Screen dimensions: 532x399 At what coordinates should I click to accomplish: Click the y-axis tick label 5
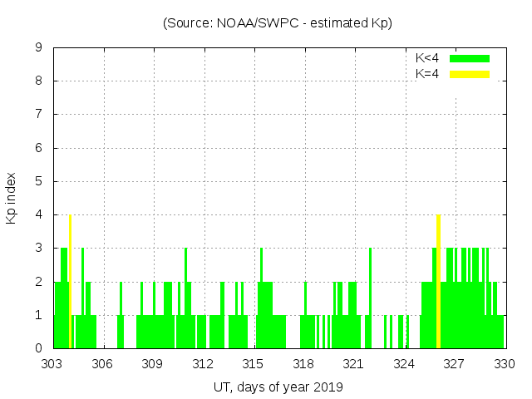click(38, 181)
